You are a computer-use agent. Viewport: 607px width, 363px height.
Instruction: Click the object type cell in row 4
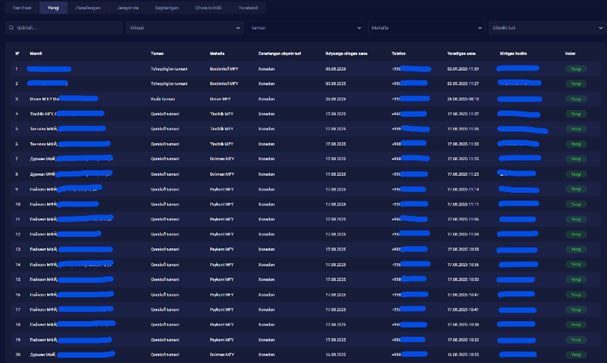(267, 114)
